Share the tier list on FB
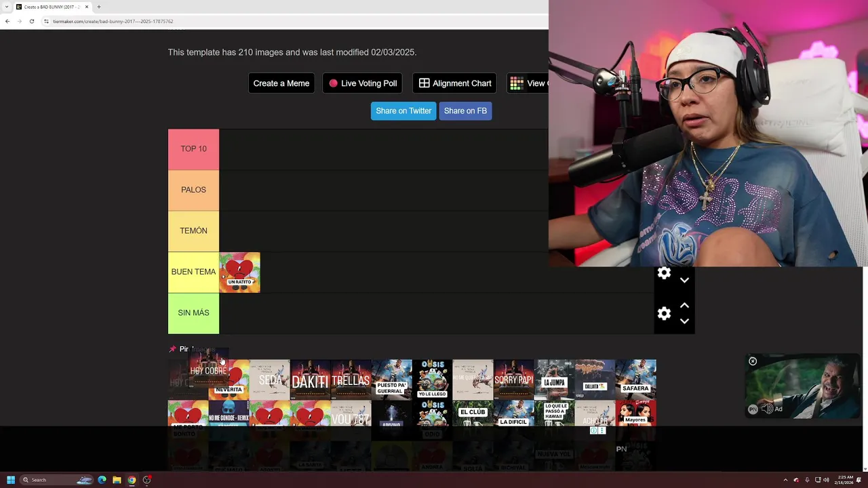Viewport: 868px width, 488px height. 465,111
